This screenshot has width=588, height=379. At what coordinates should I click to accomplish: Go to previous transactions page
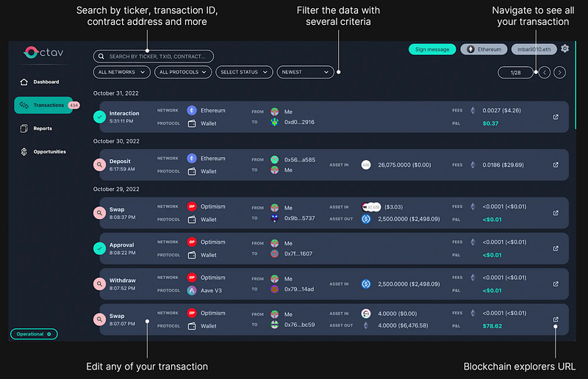543,72
